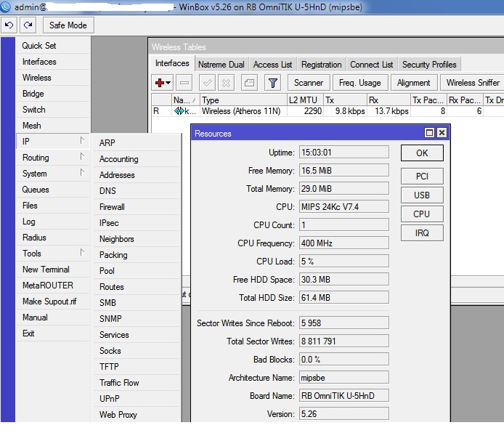Select Web Proxy in IP submenu
This screenshot has width=504, height=433.
coord(137,415)
